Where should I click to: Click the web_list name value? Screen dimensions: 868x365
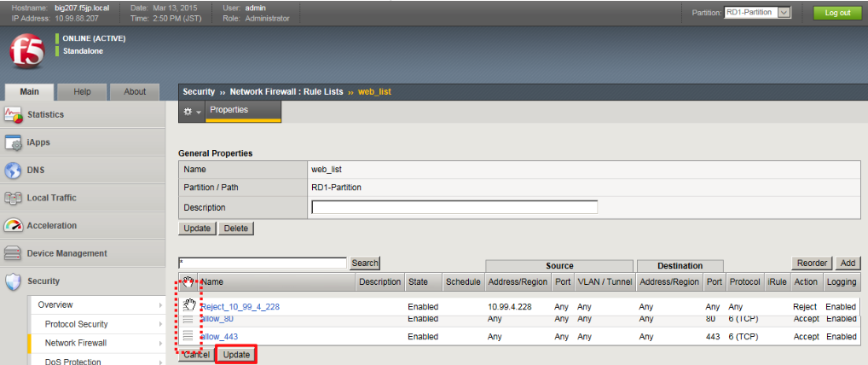pyautogui.click(x=326, y=170)
